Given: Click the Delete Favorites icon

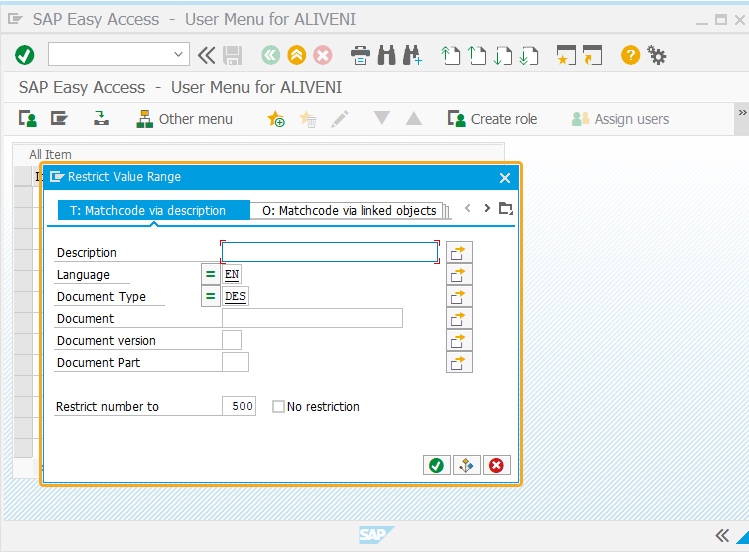Looking at the screenshot, I should (308, 119).
